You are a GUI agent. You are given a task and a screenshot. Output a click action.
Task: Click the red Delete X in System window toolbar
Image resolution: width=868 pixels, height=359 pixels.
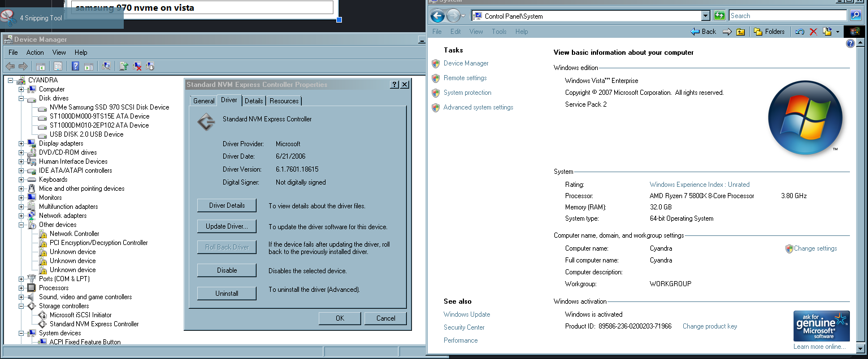pyautogui.click(x=813, y=32)
